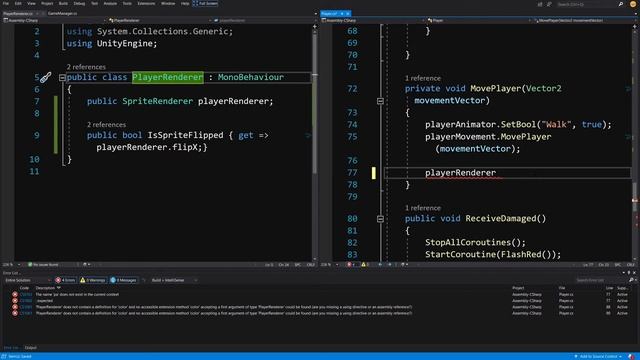
Task: Open the Build menu
Action: coord(63,3)
